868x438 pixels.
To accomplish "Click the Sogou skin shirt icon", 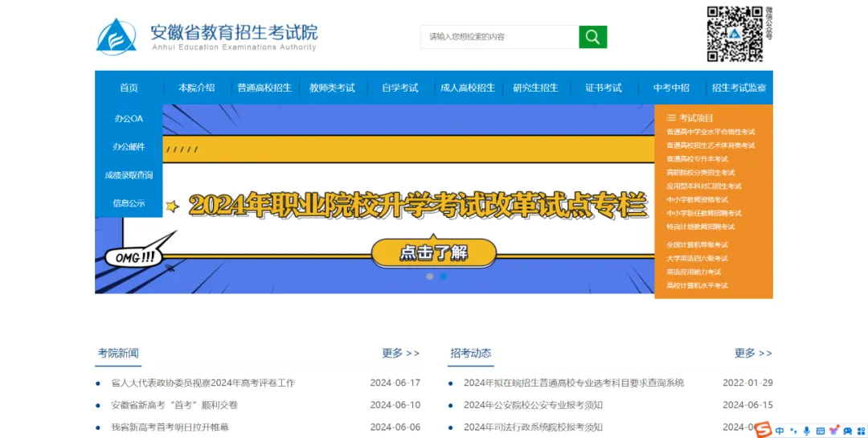I will [x=834, y=431].
